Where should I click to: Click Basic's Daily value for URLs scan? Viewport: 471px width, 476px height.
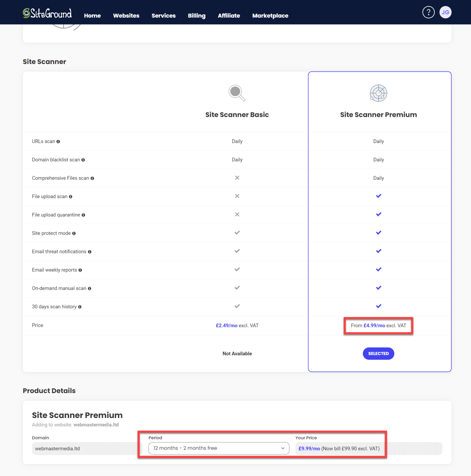tap(237, 142)
